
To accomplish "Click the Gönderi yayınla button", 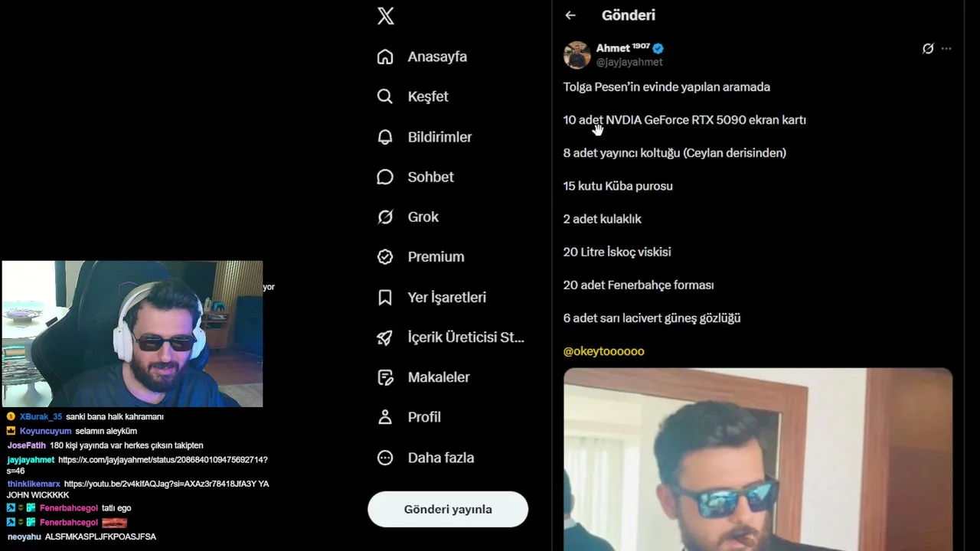I will tap(448, 509).
